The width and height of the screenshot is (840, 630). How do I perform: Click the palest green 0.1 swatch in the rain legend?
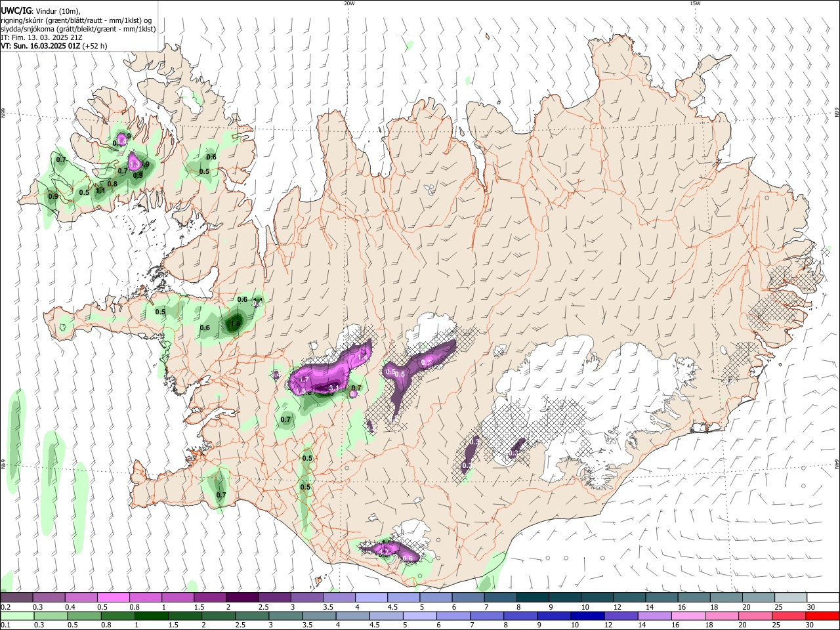click(x=18, y=616)
